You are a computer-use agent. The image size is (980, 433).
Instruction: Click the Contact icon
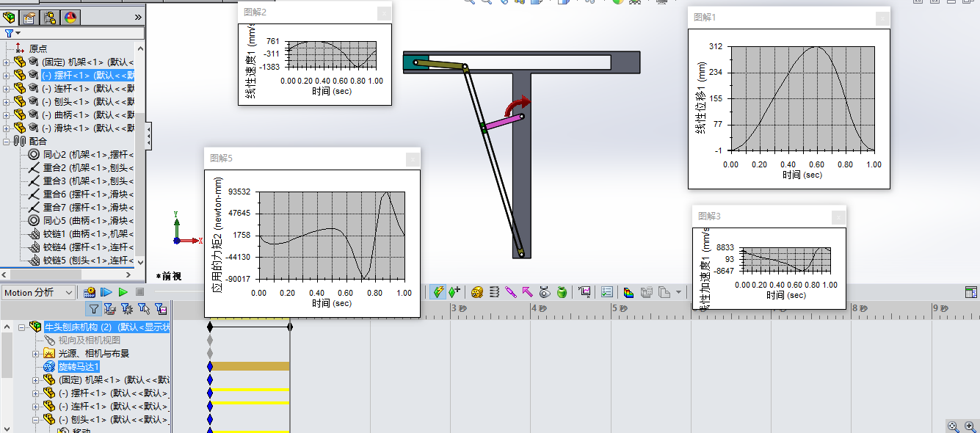point(545,292)
